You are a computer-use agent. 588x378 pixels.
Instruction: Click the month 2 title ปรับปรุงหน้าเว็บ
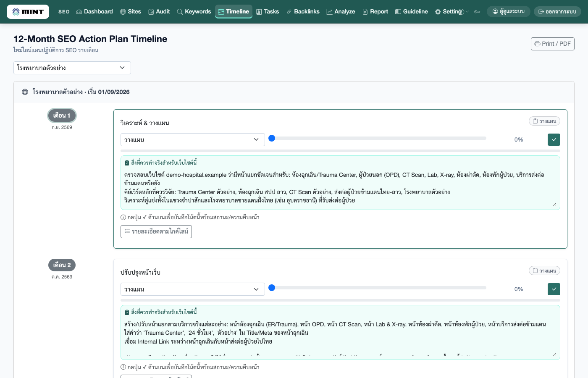pos(140,273)
